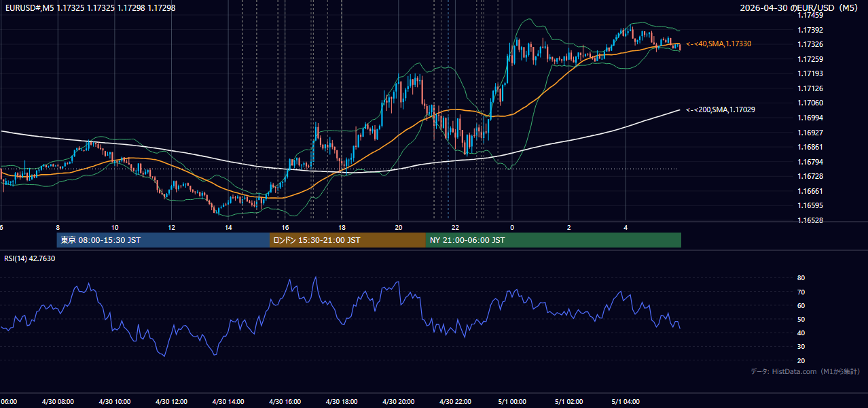The width and height of the screenshot is (868, 408).
Task: Click bottom time label 4/30 22:00
Action: point(455,401)
